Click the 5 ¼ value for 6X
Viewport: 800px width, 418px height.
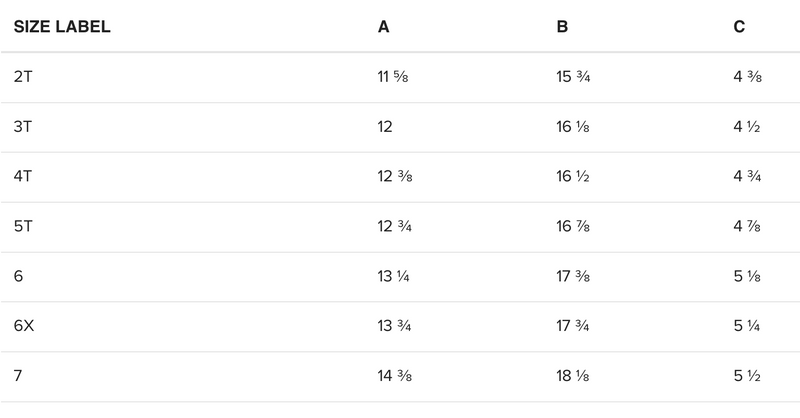click(x=748, y=327)
